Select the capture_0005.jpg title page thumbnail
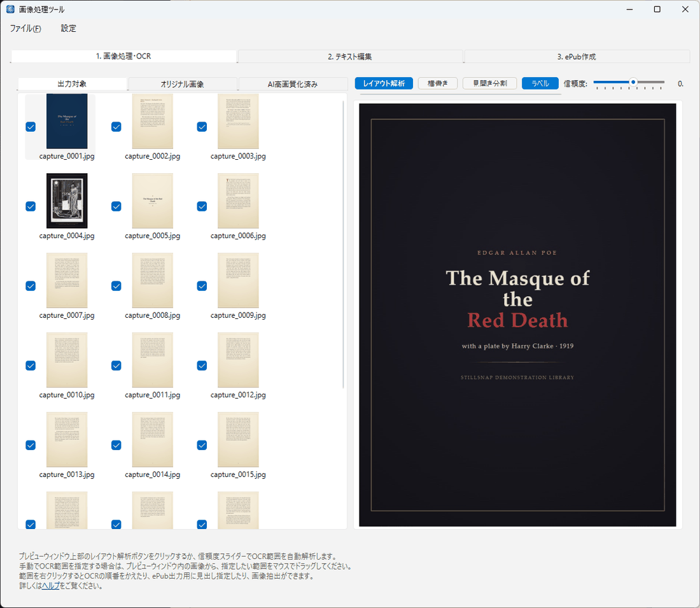700x608 pixels. click(x=153, y=201)
